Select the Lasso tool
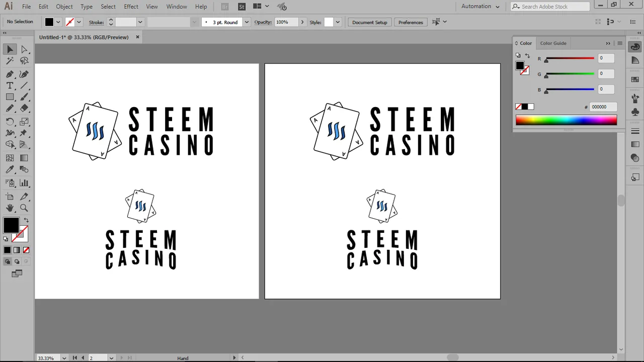The image size is (644, 362). click(24, 61)
